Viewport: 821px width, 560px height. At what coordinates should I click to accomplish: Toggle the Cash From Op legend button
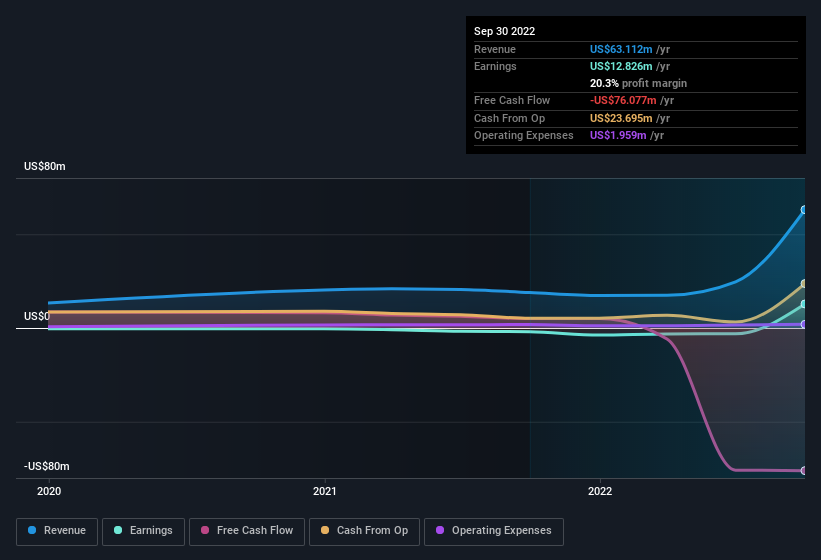[364, 532]
